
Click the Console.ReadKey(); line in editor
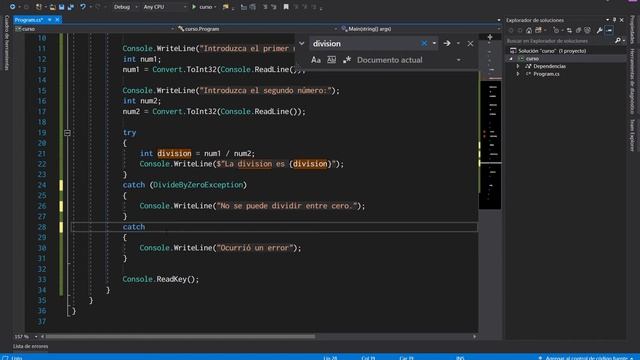click(161, 279)
